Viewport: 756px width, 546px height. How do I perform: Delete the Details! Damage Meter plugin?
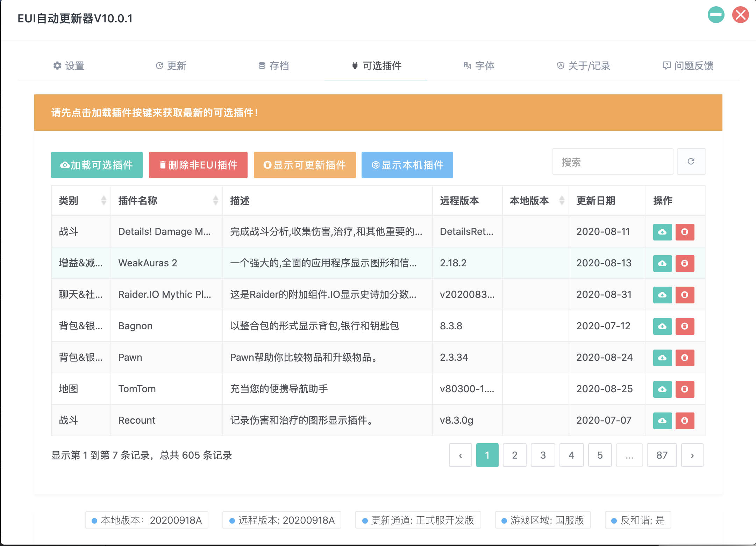click(685, 232)
